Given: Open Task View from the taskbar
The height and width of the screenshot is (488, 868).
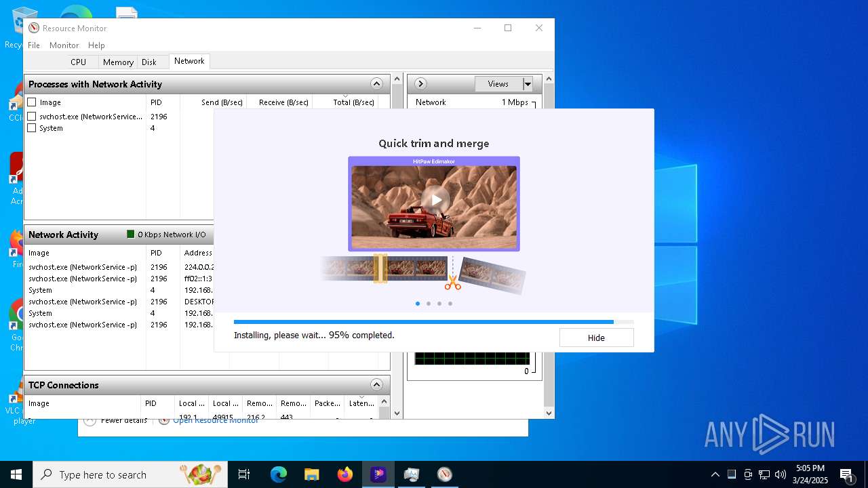Looking at the screenshot, I should [244, 474].
